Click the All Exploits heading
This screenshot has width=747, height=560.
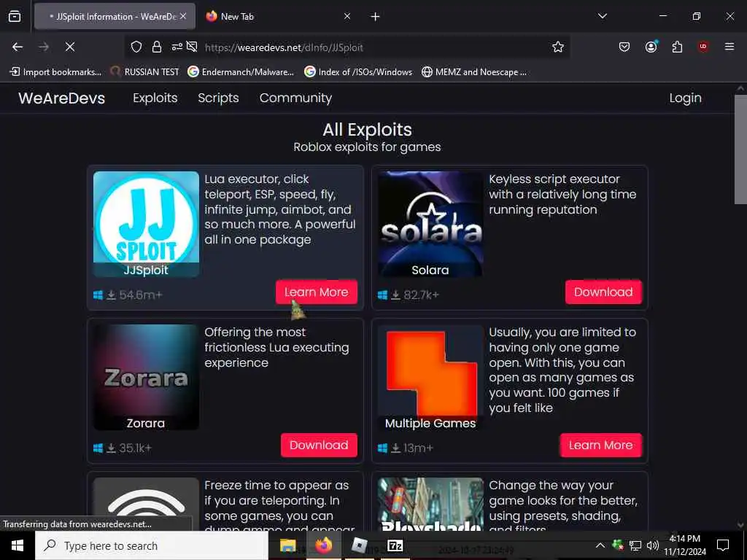pyautogui.click(x=367, y=130)
